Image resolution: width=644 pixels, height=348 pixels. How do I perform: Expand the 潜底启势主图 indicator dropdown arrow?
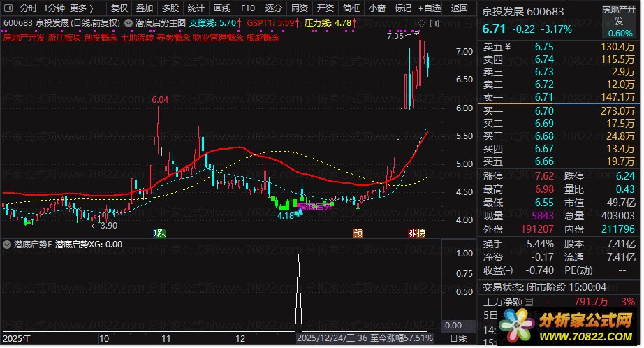[128, 24]
